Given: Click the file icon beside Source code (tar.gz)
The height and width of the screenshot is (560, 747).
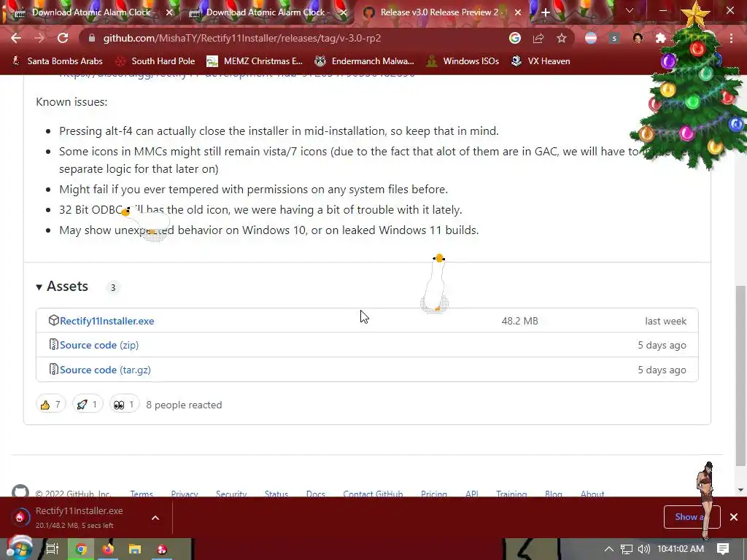Looking at the screenshot, I should click(54, 369).
